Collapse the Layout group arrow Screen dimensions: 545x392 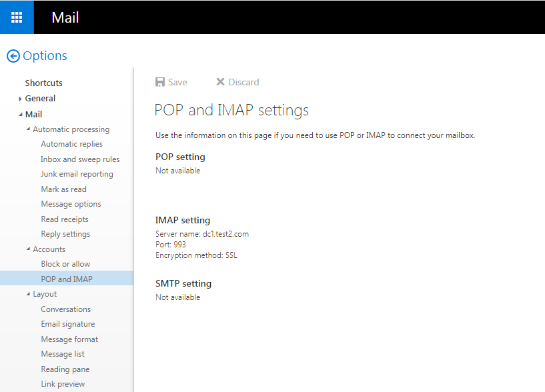point(28,294)
